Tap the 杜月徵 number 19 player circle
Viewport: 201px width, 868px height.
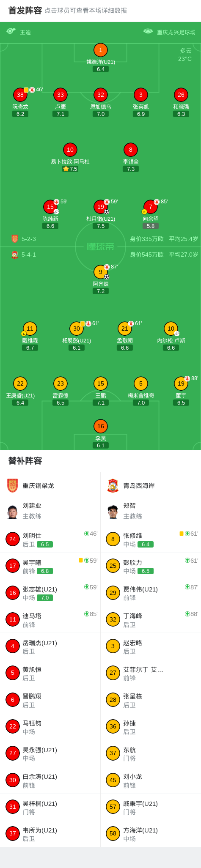coord(101,207)
